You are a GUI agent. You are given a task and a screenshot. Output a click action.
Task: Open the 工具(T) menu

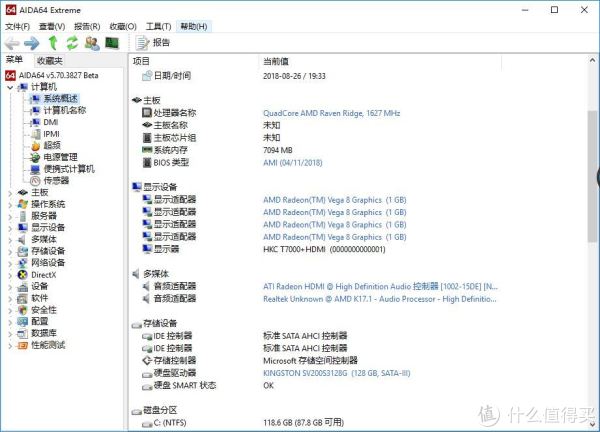158,26
